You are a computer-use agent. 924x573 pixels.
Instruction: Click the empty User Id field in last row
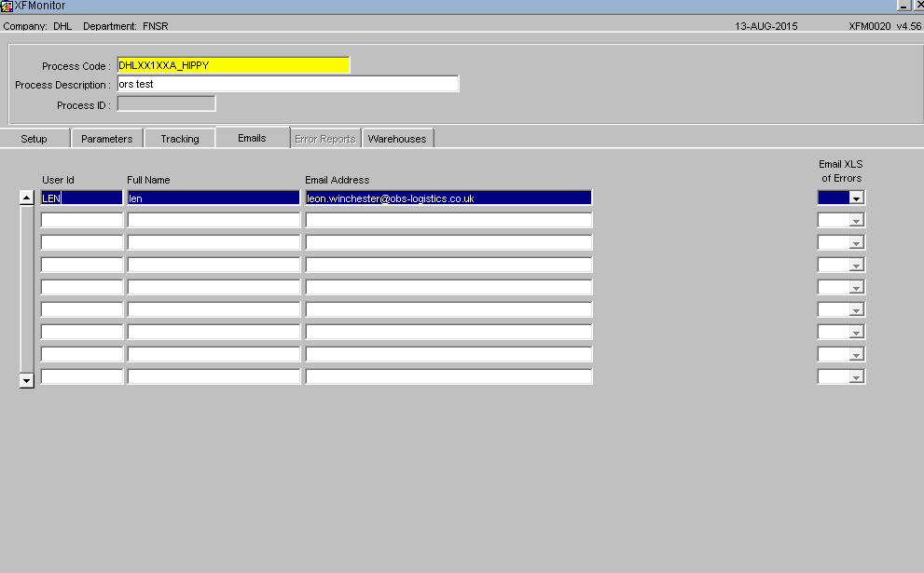pos(81,376)
